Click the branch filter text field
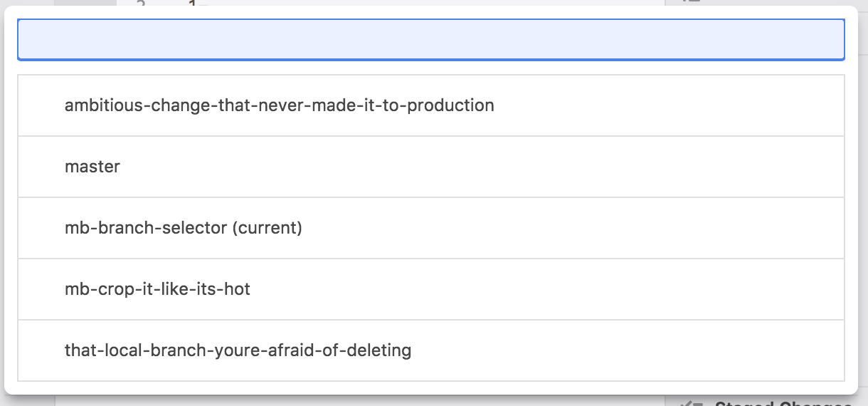Viewport: 868px width, 406px height. (430, 39)
